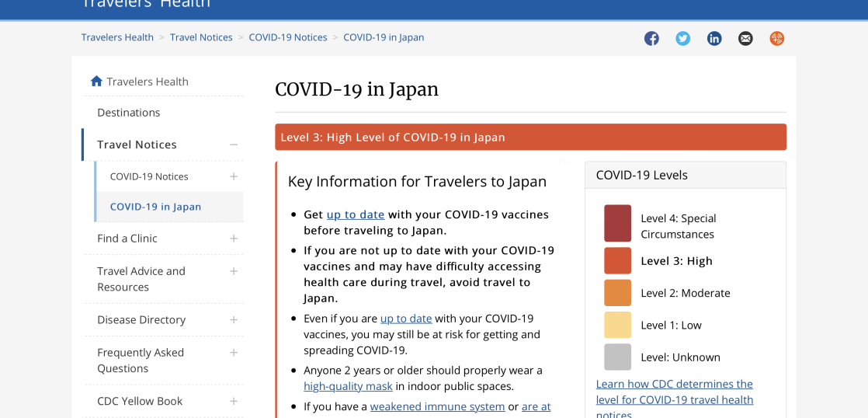This screenshot has width=868, height=418.
Task: Open Destinations in the sidebar
Action: tap(129, 113)
